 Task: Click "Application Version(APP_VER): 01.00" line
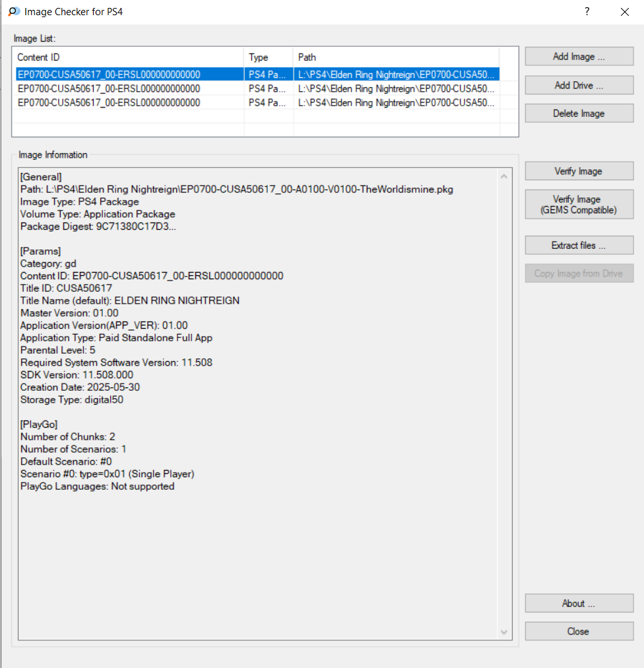pyautogui.click(x=104, y=325)
